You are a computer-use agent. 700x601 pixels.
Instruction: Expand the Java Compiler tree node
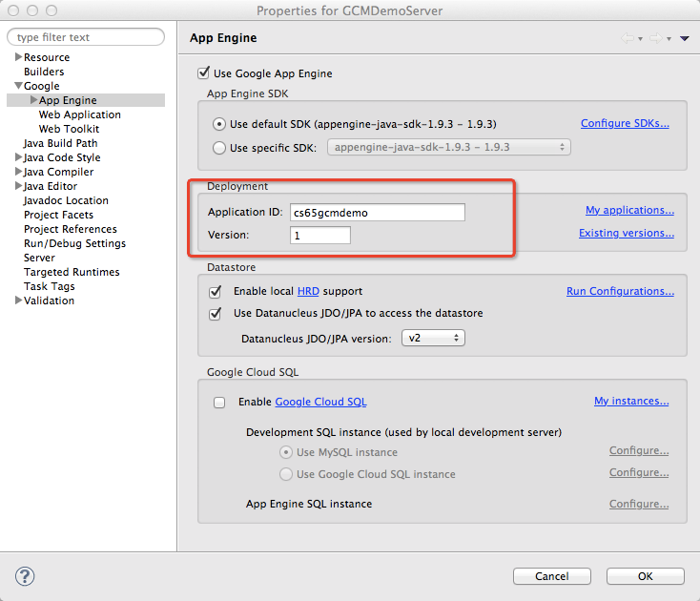pyautogui.click(x=18, y=172)
